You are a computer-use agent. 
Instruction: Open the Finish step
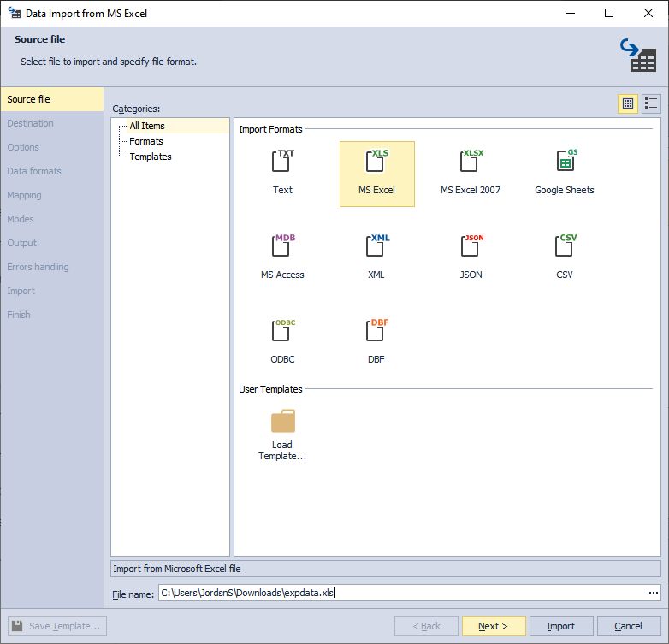tap(52, 315)
